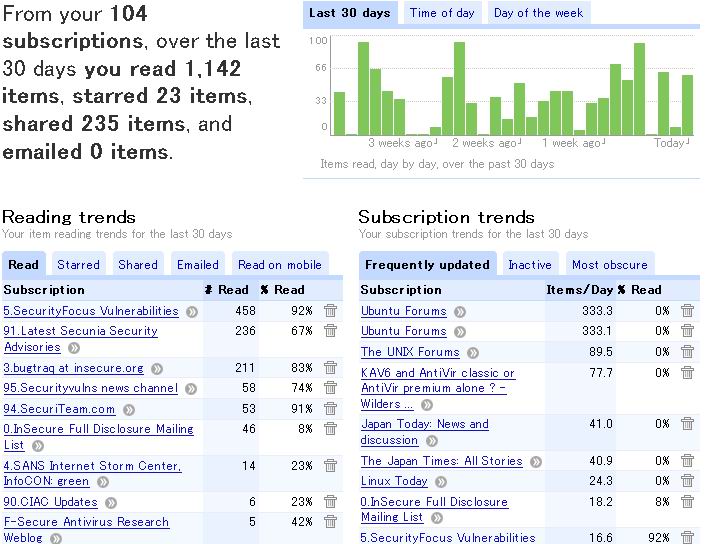Screen dimensions: 714x544
Task: Follow the Linux Today link
Action: click(394, 481)
